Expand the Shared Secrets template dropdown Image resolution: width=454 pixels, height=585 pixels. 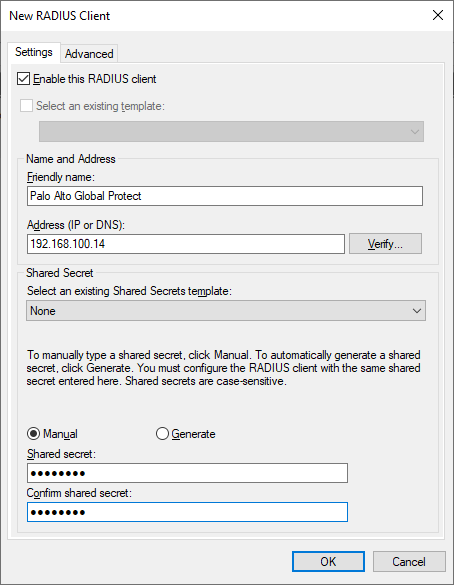(226, 311)
